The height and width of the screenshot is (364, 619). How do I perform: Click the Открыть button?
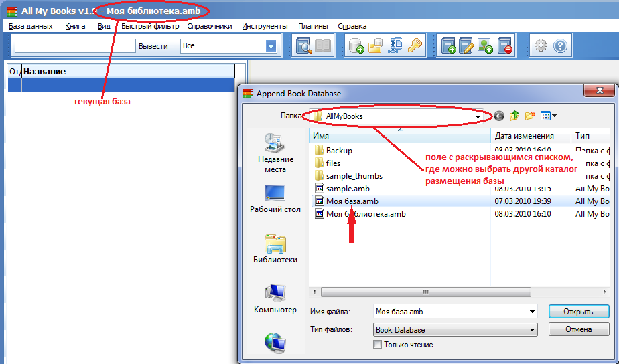[579, 312]
